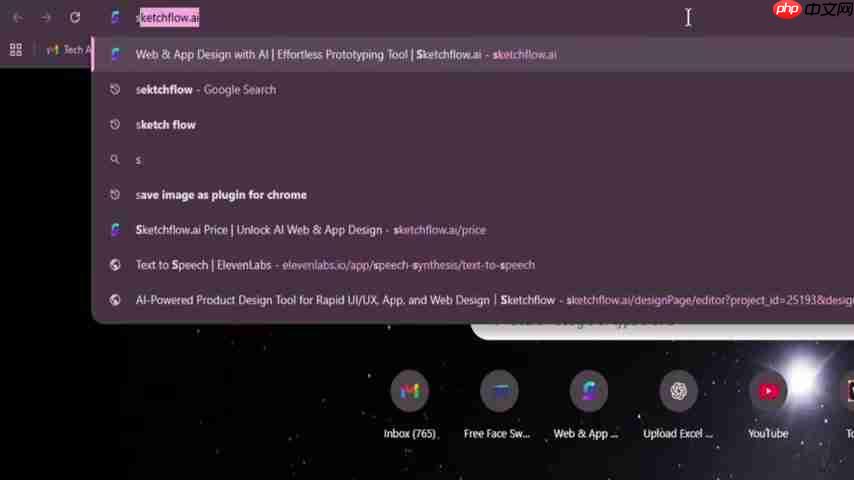Click the sketchflow.ai/price URL text
Viewport: 854px width, 480px height.
(440, 230)
